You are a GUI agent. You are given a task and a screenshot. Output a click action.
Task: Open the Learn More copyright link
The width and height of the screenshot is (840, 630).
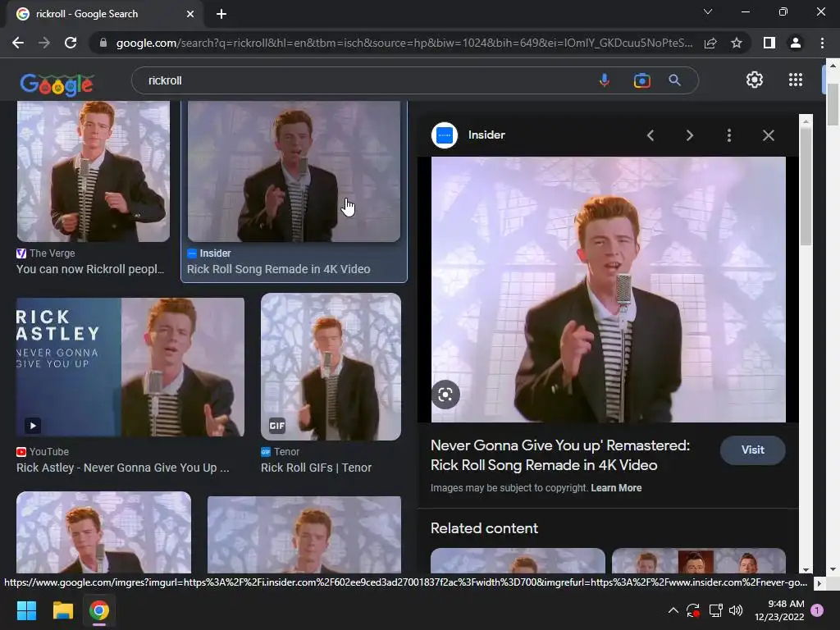click(x=616, y=488)
